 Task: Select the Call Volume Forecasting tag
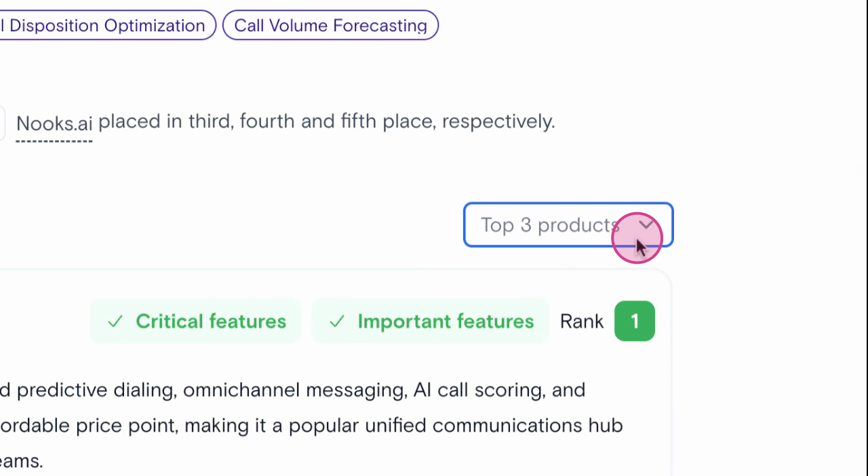tap(330, 26)
